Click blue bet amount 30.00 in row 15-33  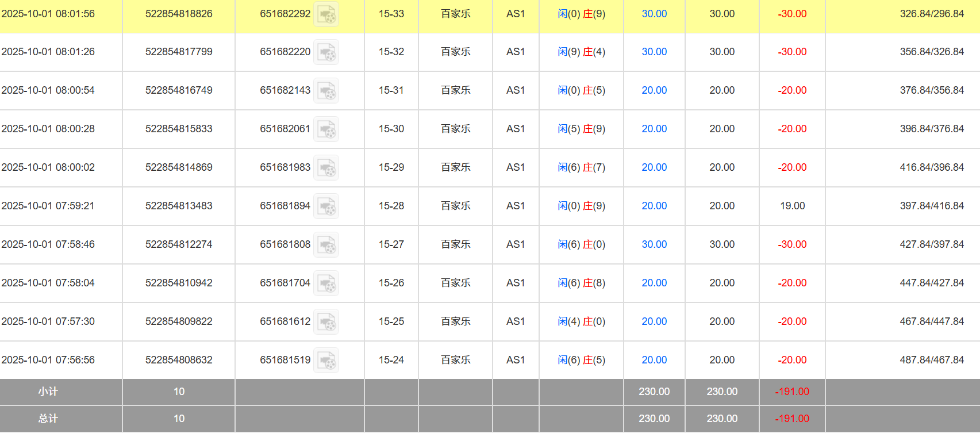654,14
